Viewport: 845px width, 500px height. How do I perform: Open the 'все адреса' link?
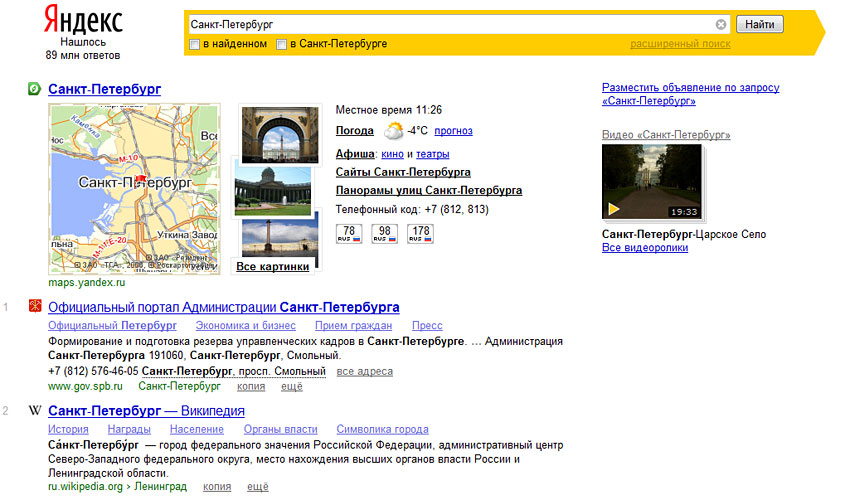click(365, 371)
